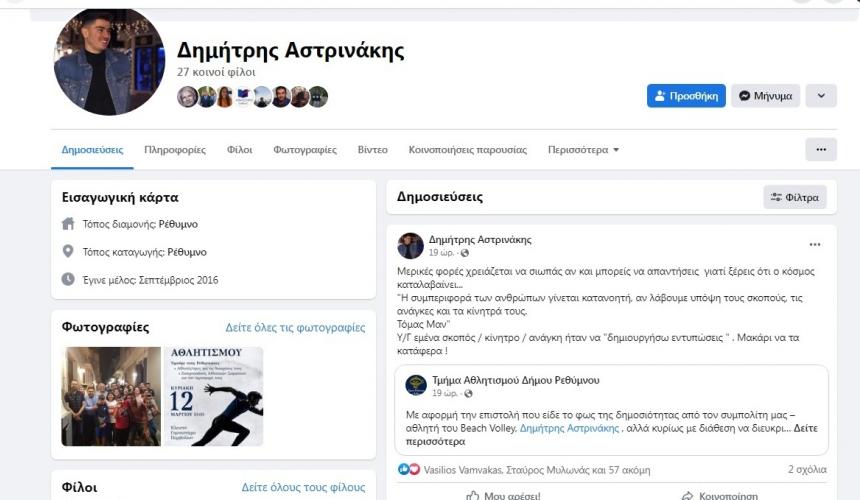The height and width of the screenshot is (500, 860).
Task: Open the like and love reactions icons
Action: coord(409,470)
